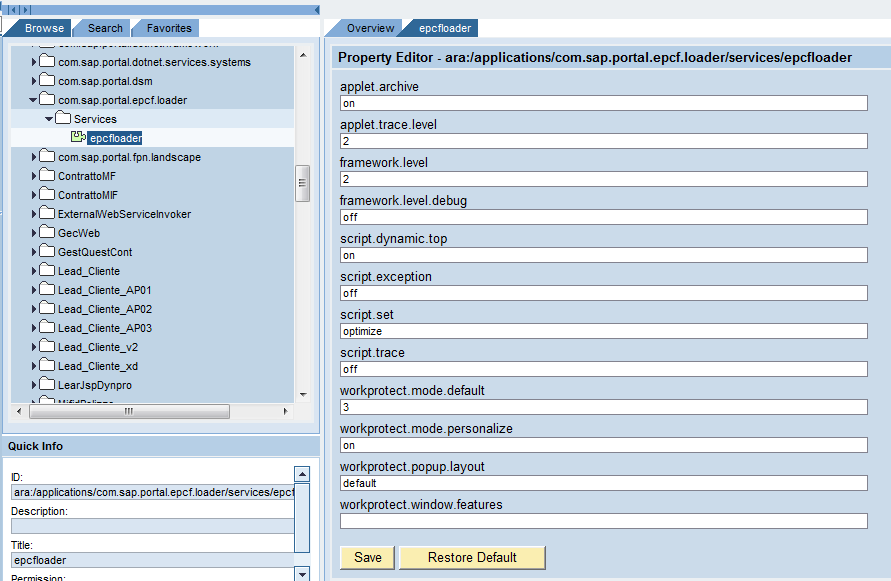Click the framework.level.debug input field
891x581 pixels.
coord(603,217)
